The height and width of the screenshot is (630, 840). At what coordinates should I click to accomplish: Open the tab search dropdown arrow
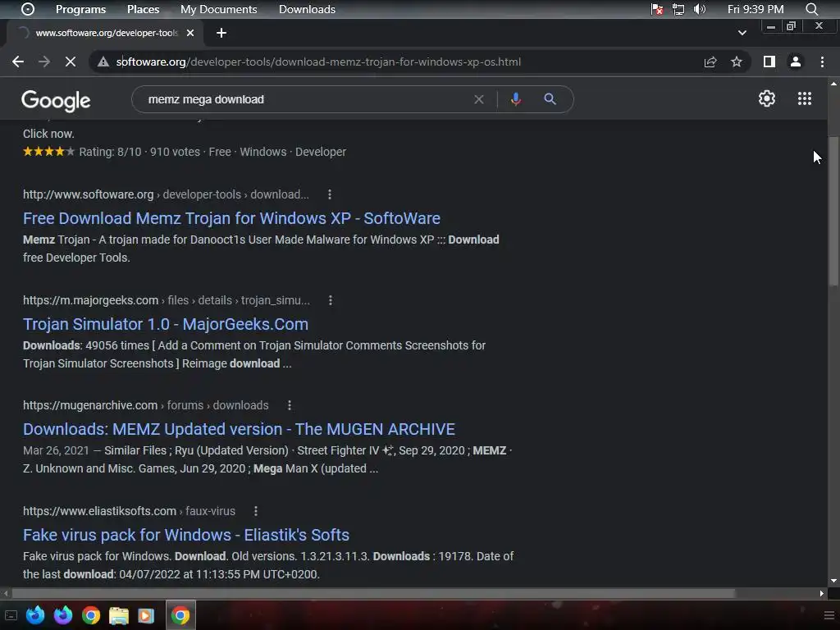pos(742,33)
